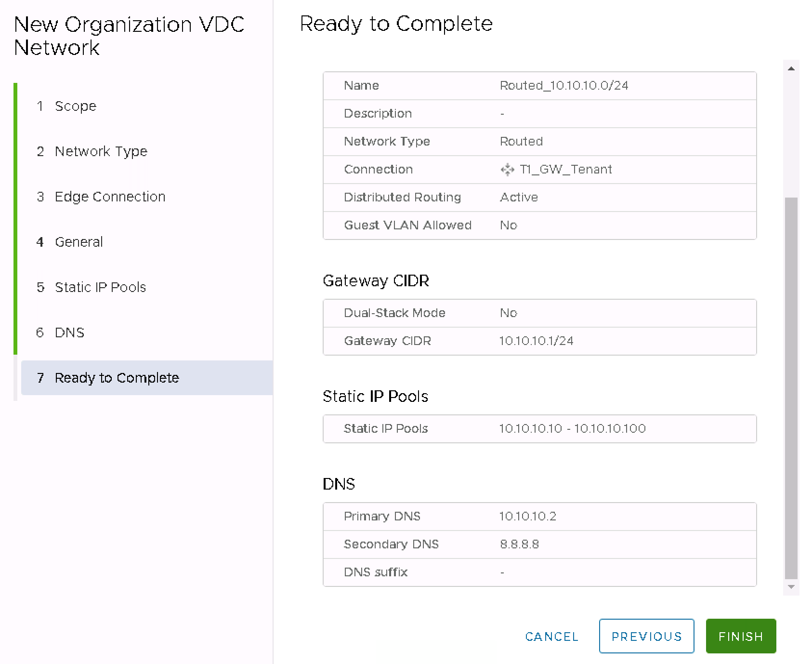Image resolution: width=812 pixels, height=664 pixels.
Task: Click the scrollbar down arrow
Action: point(791,587)
